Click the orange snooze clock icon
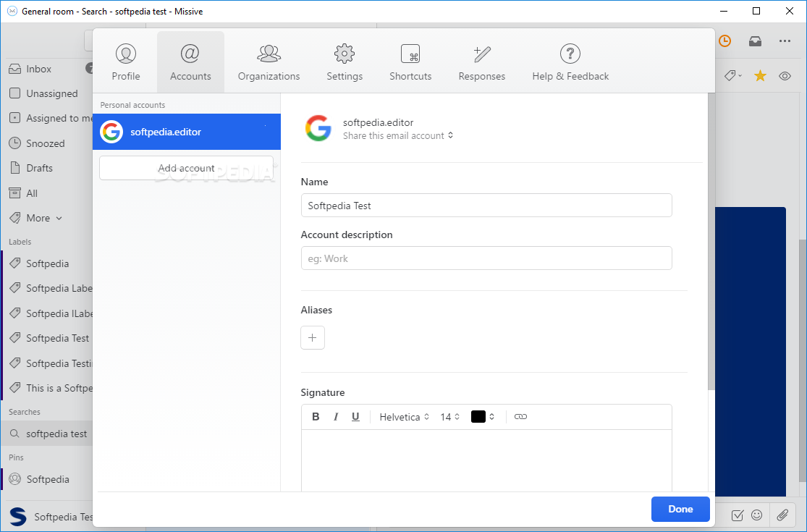This screenshot has height=532, width=807. pyautogui.click(x=724, y=41)
